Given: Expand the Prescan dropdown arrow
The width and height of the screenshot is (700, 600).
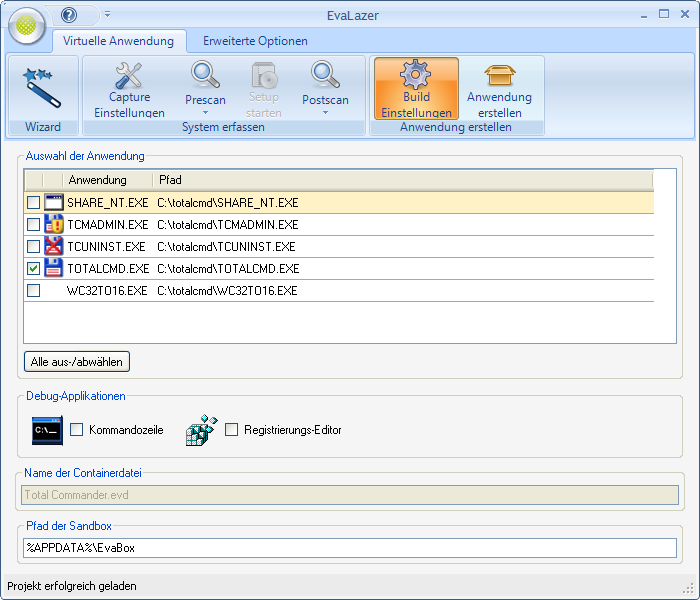Looking at the screenshot, I should point(205,113).
